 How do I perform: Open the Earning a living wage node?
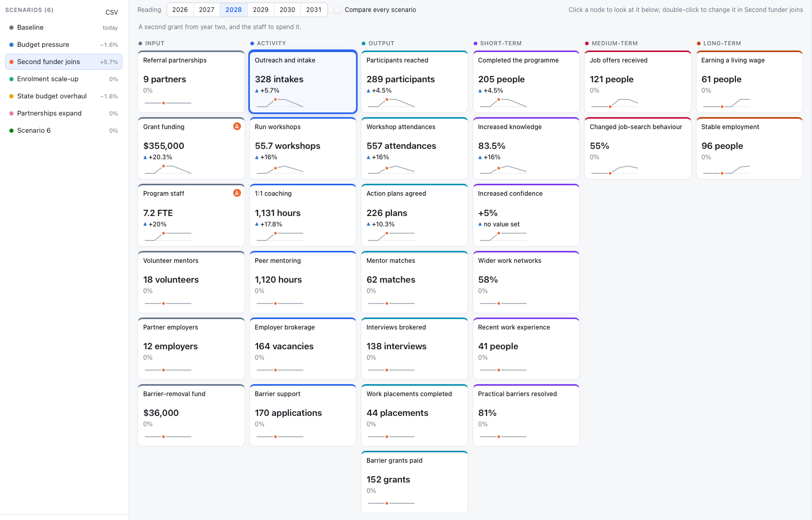[x=750, y=82]
